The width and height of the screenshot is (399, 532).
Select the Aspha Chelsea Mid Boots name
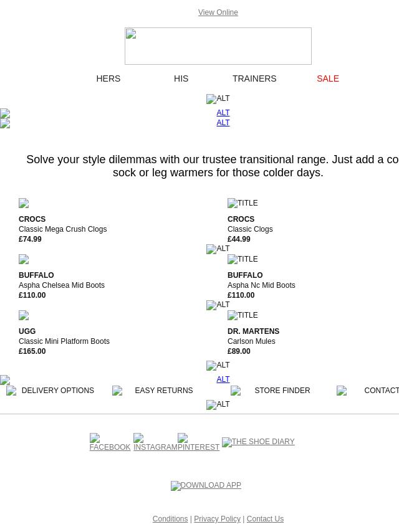[62, 285]
